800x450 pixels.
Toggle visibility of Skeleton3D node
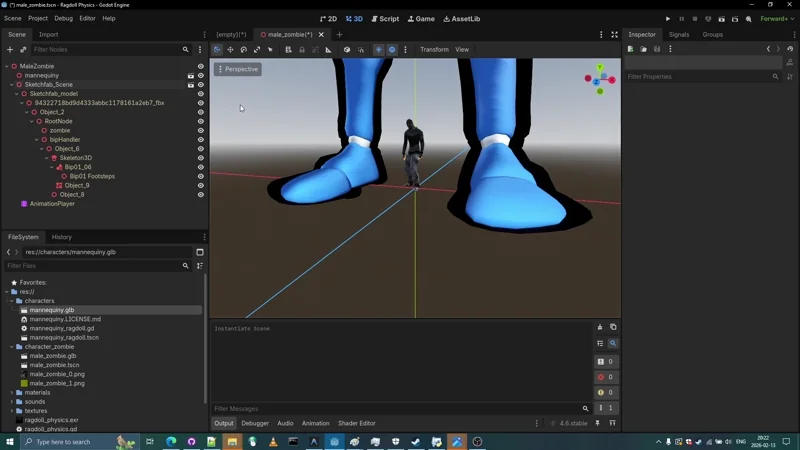(200, 158)
